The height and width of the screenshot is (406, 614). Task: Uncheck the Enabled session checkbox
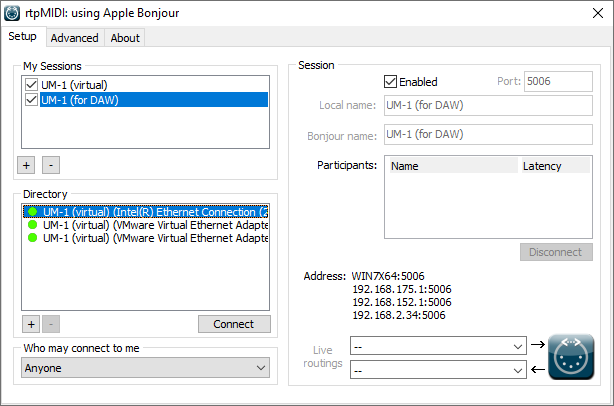[x=390, y=81]
